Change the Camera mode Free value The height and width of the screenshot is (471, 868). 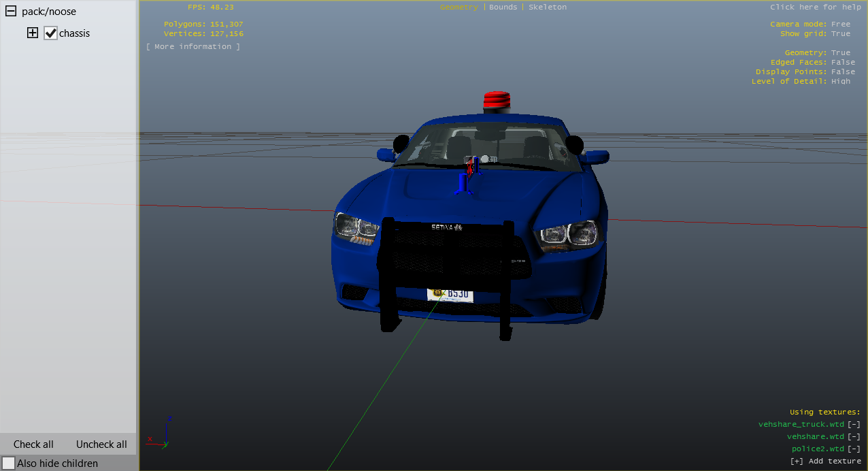point(840,24)
